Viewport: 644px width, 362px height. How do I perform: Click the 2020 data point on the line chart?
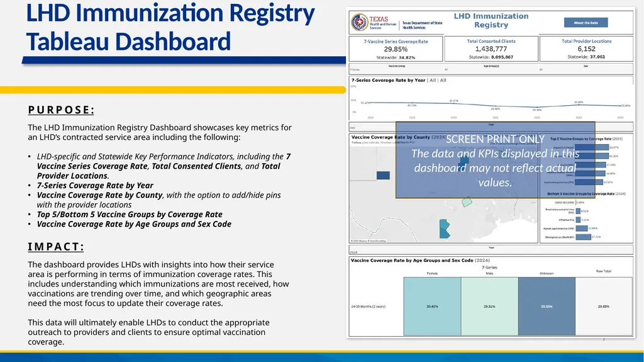coord(453,103)
